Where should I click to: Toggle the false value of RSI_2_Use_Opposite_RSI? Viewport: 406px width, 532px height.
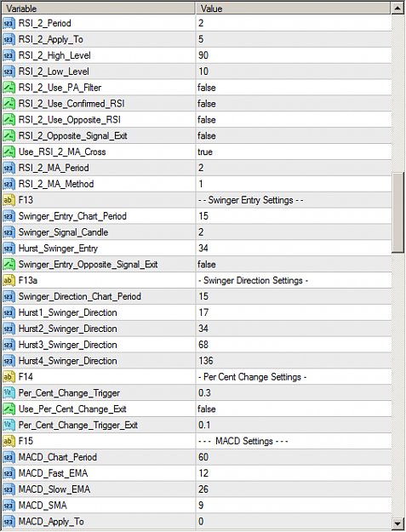(x=207, y=120)
